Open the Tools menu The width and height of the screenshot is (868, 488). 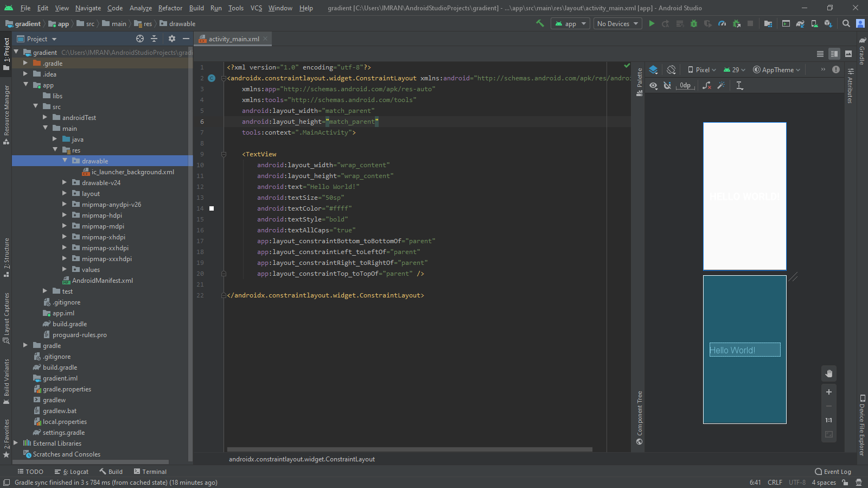tap(235, 8)
